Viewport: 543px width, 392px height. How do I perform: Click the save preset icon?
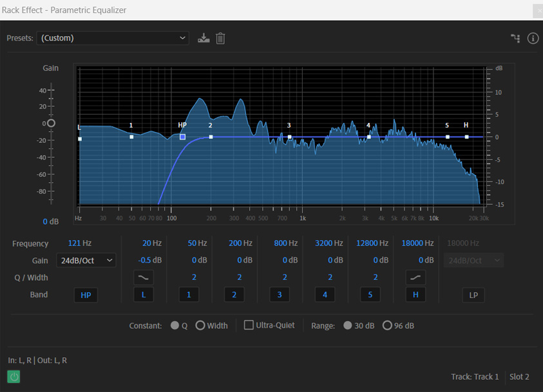[204, 38]
